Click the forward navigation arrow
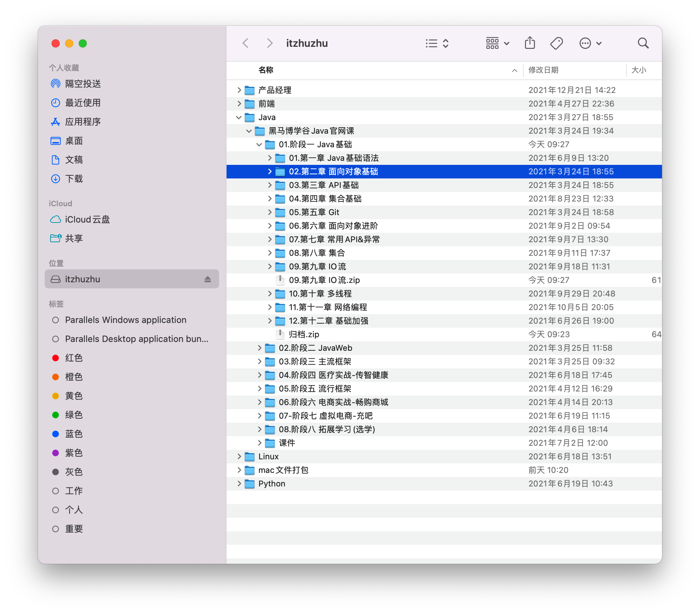Screen dimensions: 700x614 270,43
